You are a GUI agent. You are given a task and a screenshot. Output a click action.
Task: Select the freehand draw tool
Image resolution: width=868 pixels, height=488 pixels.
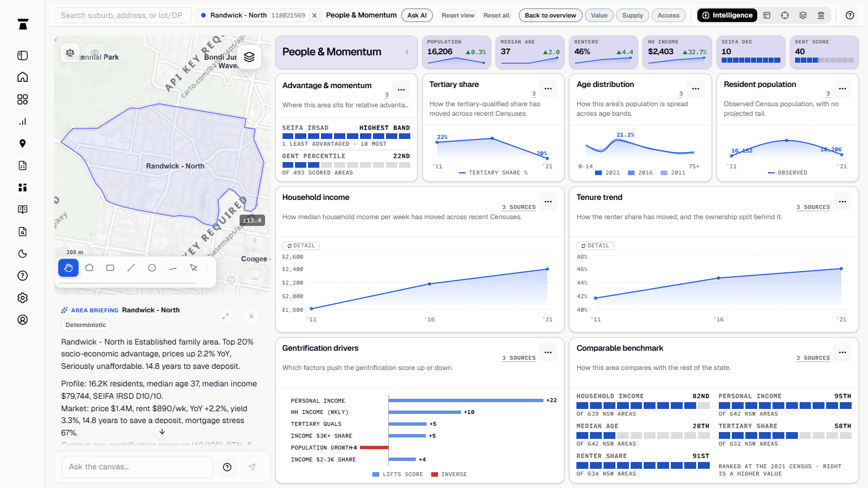coord(173,268)
